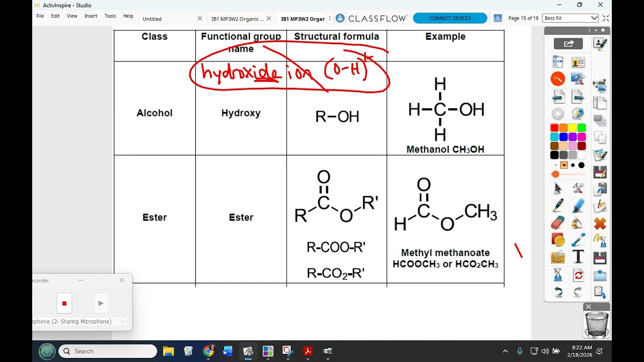Open the Tools menu
This screenshot has width=644, height=362.
110,16
